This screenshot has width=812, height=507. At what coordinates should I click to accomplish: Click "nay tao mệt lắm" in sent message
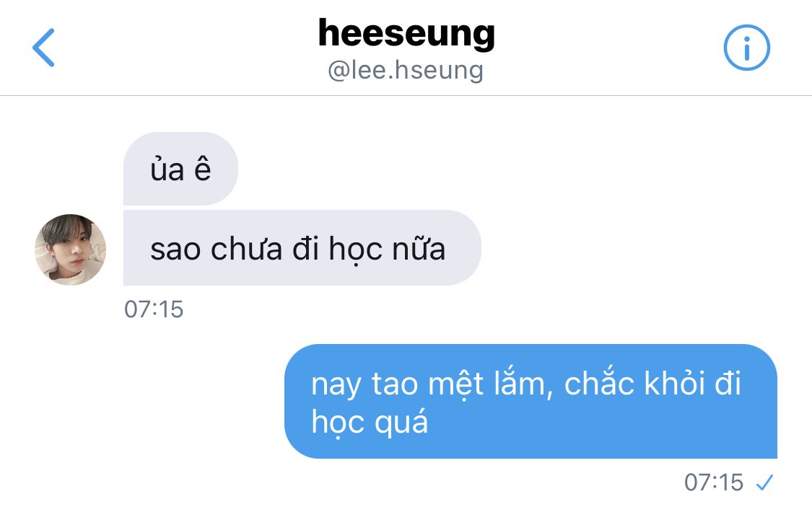[428, 384]
